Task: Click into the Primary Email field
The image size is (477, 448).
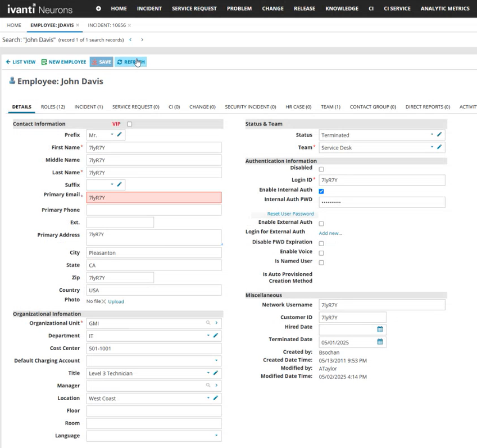Action: click(x=153, y=198)
